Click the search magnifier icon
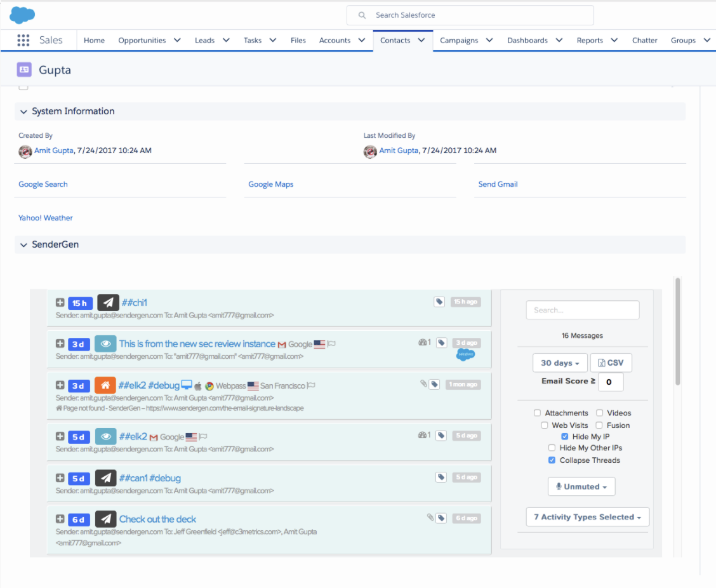The width and height of the screenshot is (716, 588). click(x=362, y=15)
